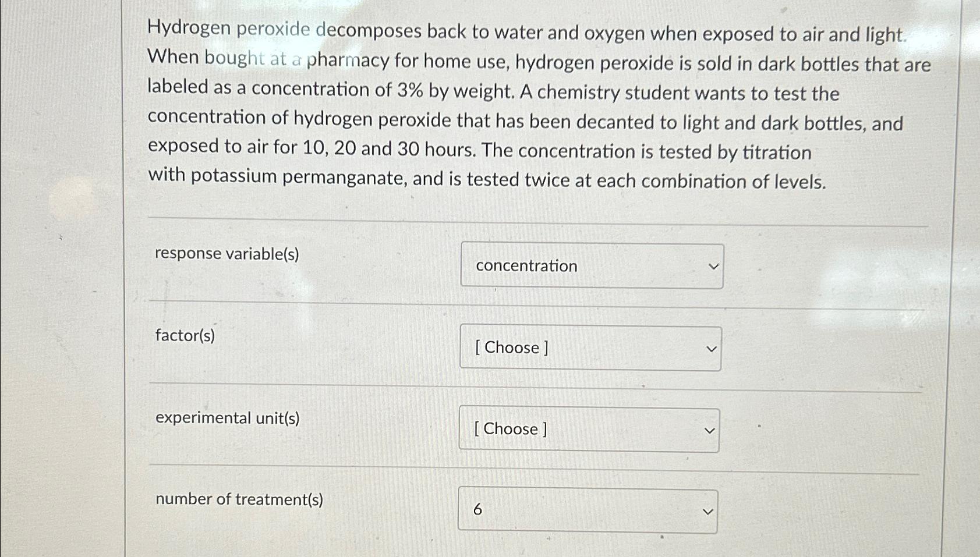Click the experimental unit(s) label
The height and width of the screenshot is (557, 980).
click(x=228, y=418)
